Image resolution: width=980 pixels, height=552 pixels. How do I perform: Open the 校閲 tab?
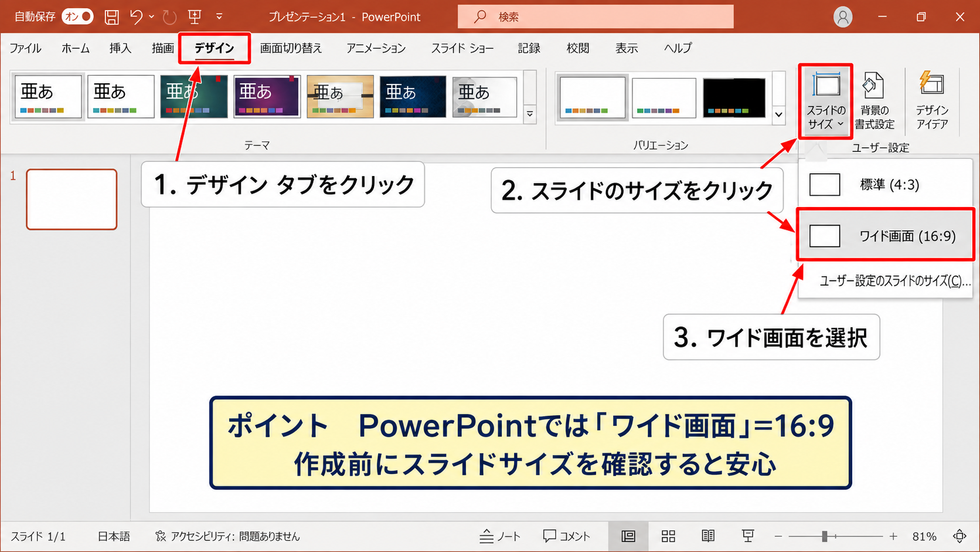(577, 48)
